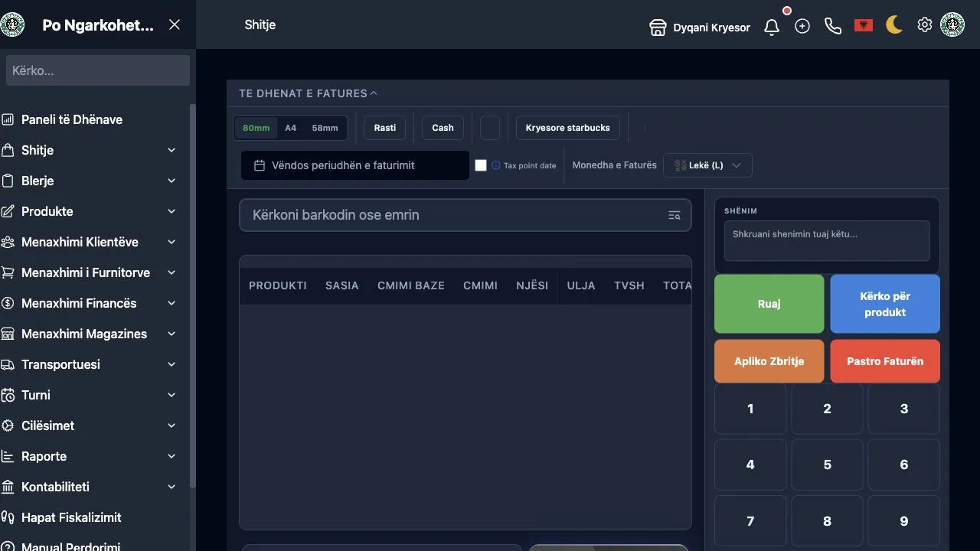Click Kërkoni barkodin ose emrin search field
This screenshot has height=551, width=980.
[x=465, y=215]
